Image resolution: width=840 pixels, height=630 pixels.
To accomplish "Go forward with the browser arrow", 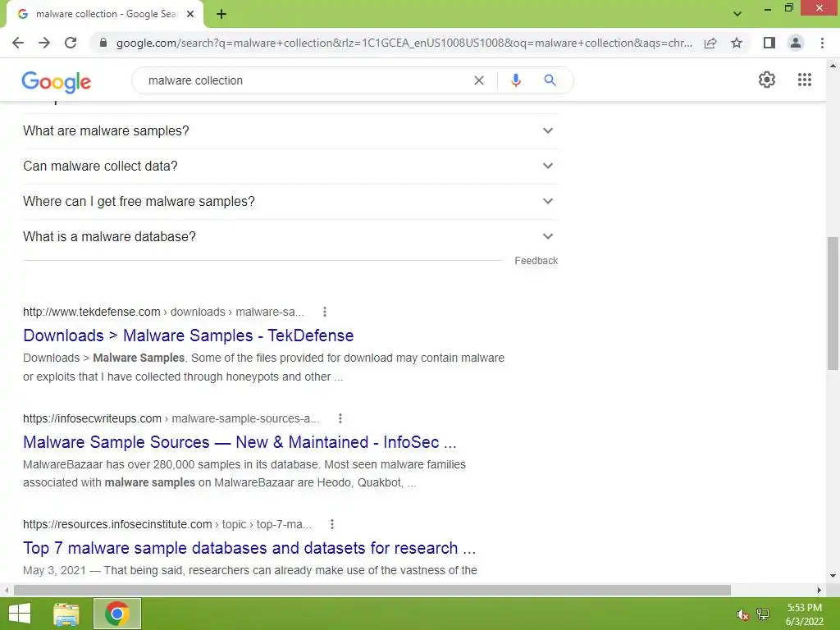I will coord(44,43).
